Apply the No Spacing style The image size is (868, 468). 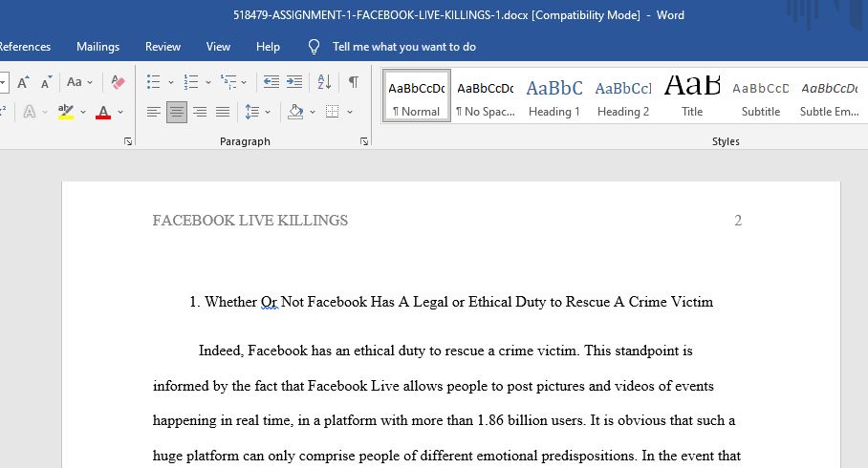click(x=486, y=96)
